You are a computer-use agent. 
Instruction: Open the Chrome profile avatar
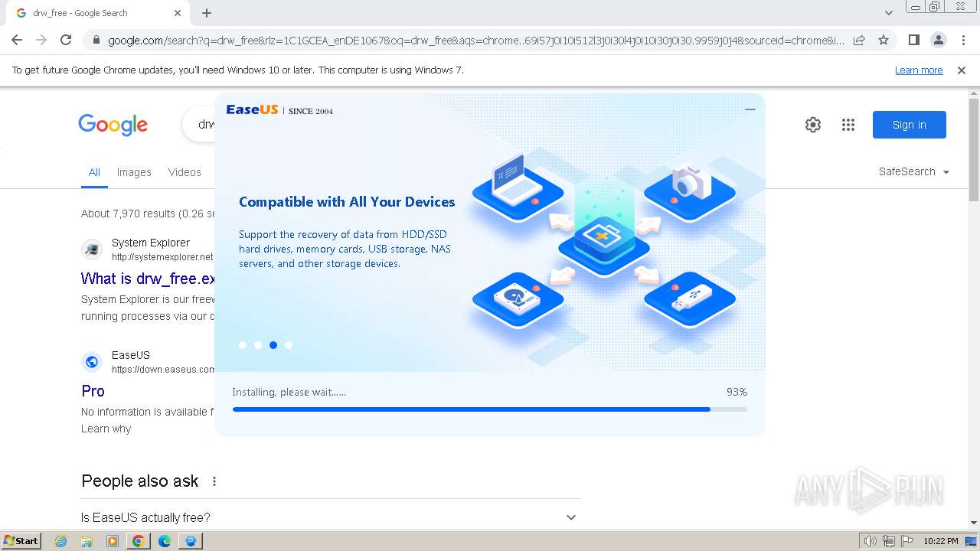pos(938,40)
